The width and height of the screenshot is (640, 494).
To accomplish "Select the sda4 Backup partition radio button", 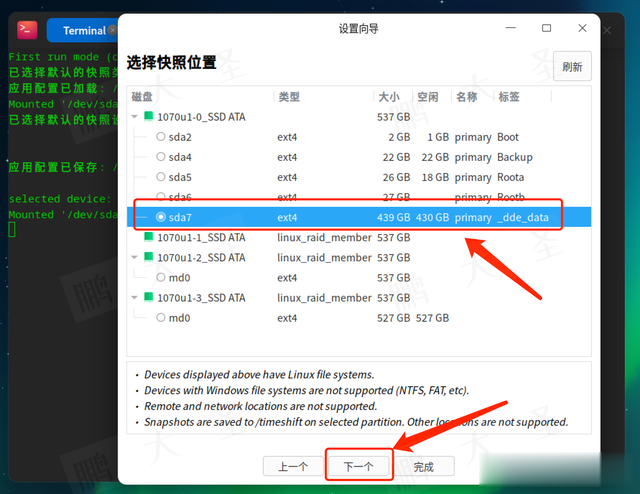I will [x=161, y=157].
